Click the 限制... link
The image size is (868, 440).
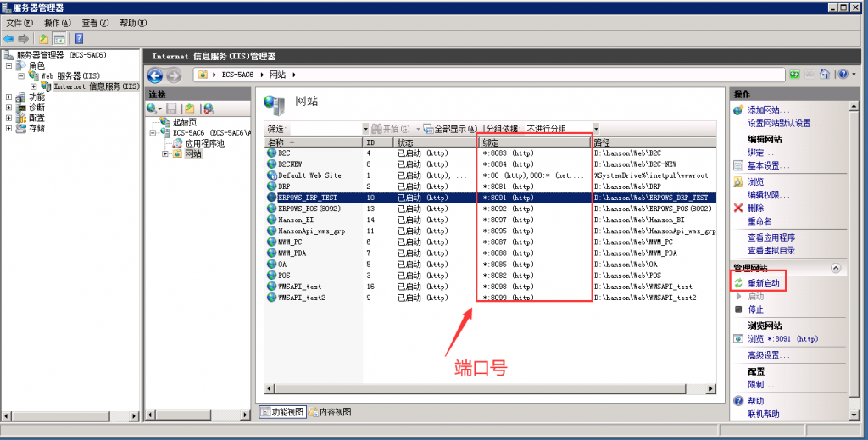pos(761,385)
